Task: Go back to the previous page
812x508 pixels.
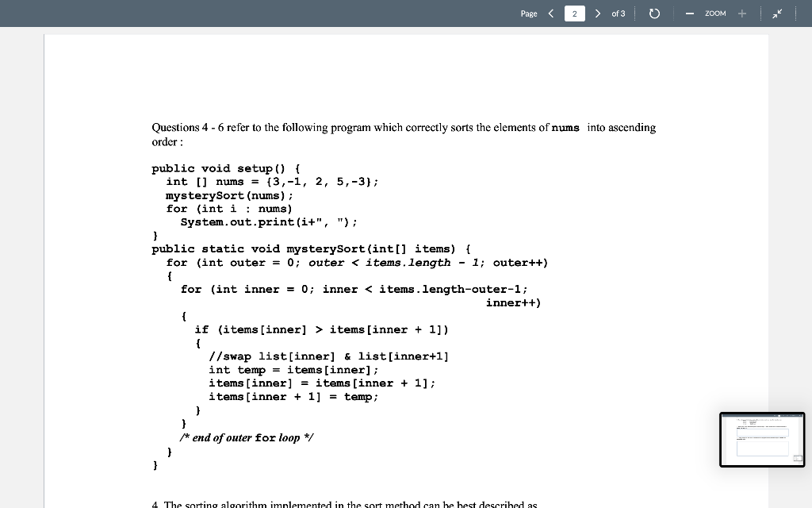Action: click(552, 13)
